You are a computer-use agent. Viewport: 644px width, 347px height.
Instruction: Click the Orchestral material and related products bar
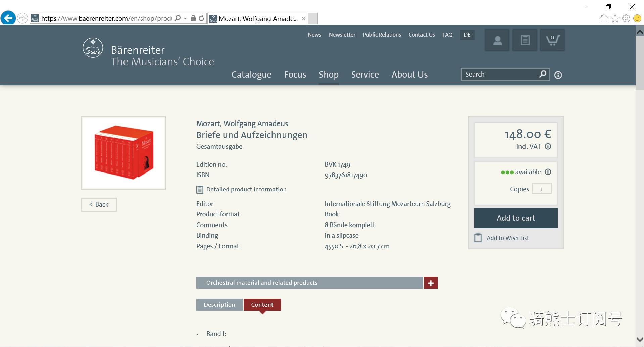point(309,283)
